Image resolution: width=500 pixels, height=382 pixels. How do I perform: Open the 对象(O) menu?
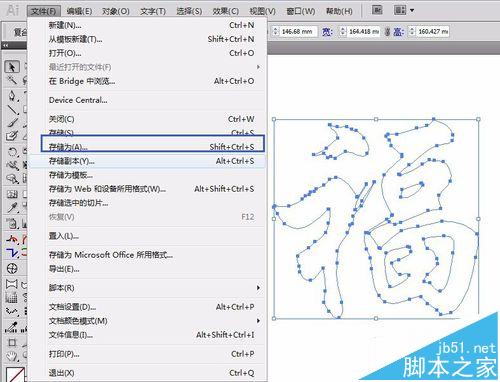(x=116, y=11)
